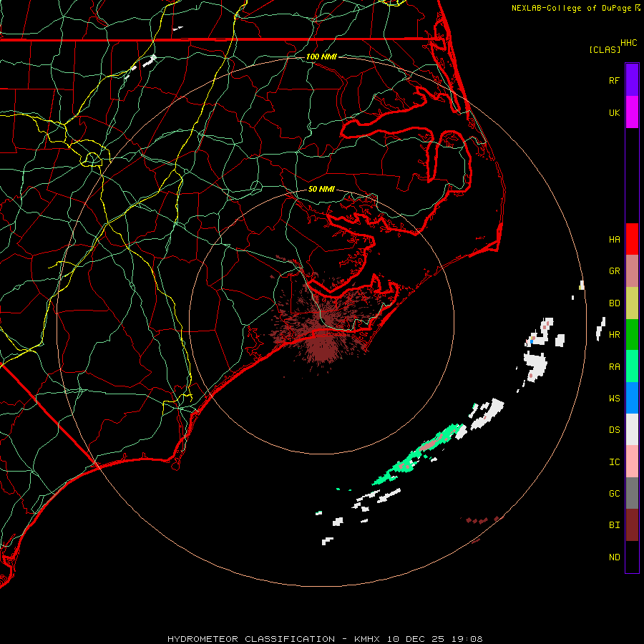Click the WS legend label
This screenshot has height=644, width=644.
[614, 399]
